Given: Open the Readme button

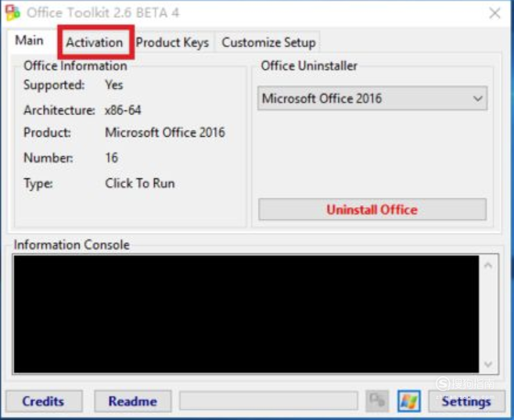Looking at the screenshot, I should (x=133, y=401).
